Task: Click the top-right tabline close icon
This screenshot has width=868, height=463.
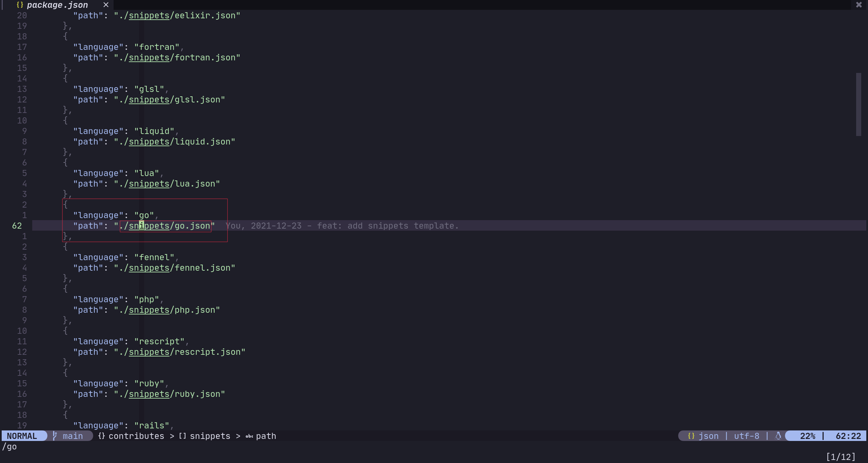Action: pyautogui.click(x=859, y=5)
